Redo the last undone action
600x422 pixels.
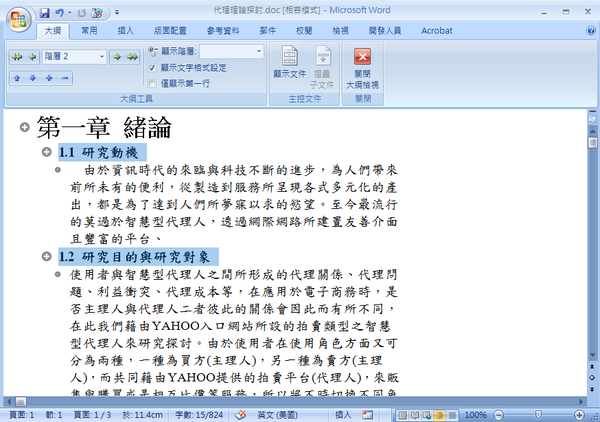82,13
